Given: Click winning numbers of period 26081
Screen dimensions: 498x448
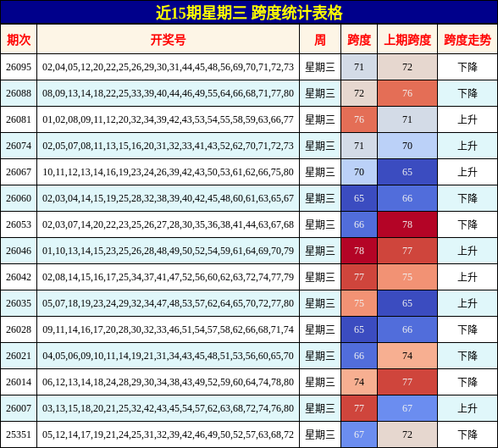Looking at the screenshot, I should click(168, 119).
